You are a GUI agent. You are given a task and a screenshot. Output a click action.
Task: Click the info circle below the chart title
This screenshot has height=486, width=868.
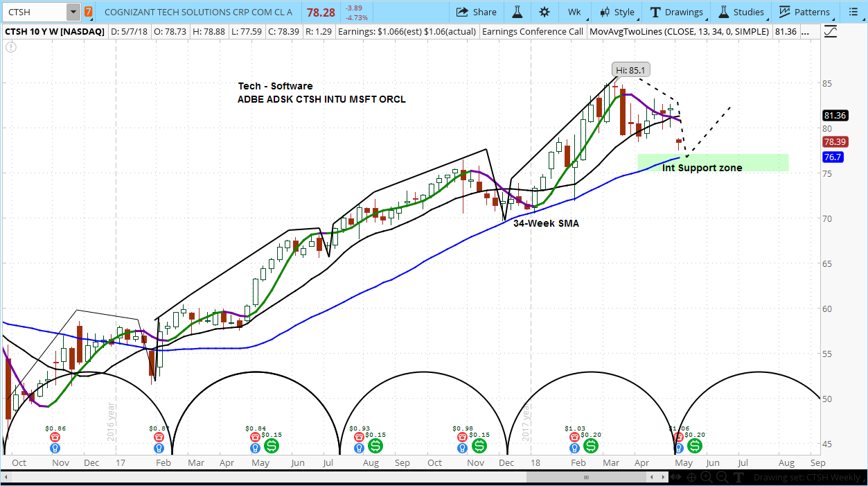(10, 46)
